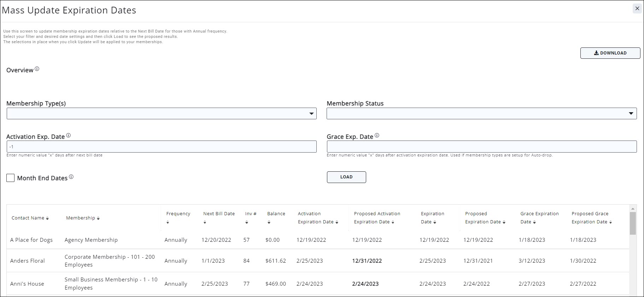Sort by Inv # column

pos(247,222)
